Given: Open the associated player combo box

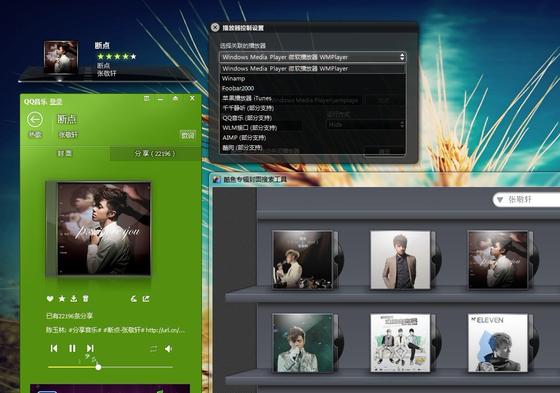Looking at the screenshot, I should (313, 57).
